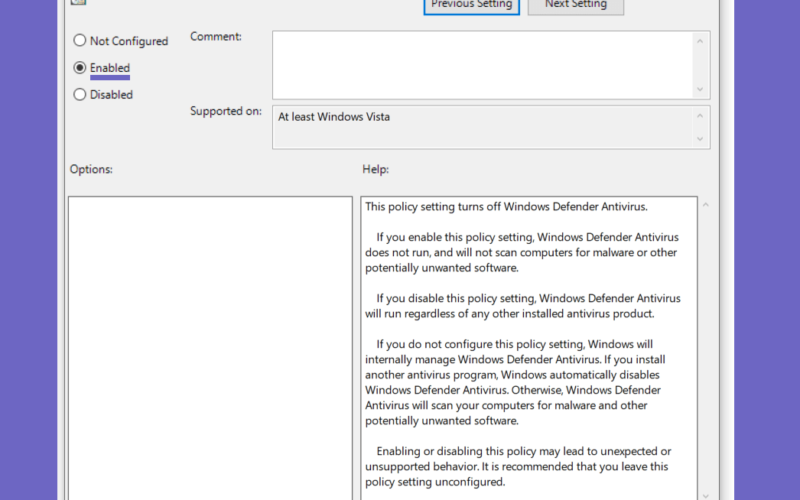Click 'If you do not configure' paragraph

click(515, 383)
